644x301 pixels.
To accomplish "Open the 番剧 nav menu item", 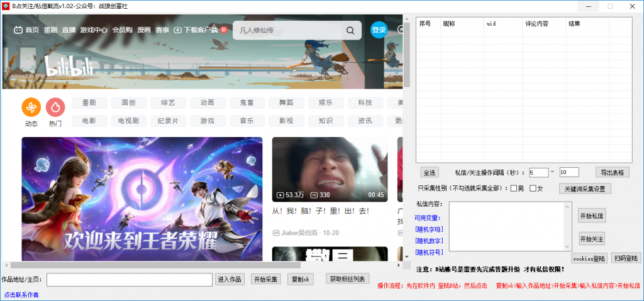I will tap(50, 30).
